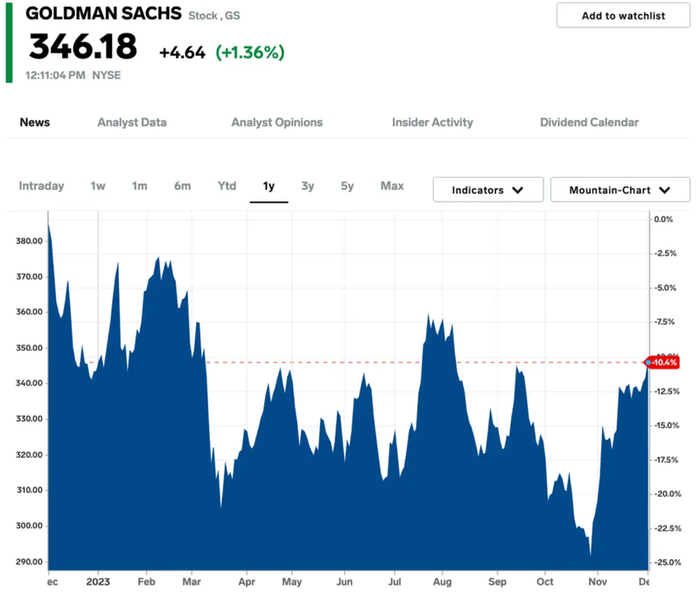700x595 pixels.
Task: Click the NYSE exchange label
Action: click(x=106, y=75)
